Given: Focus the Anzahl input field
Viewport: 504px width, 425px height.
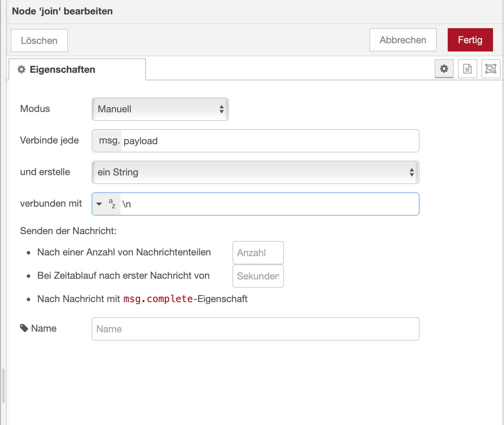Looking at the screenshot, I should point(258,253).
